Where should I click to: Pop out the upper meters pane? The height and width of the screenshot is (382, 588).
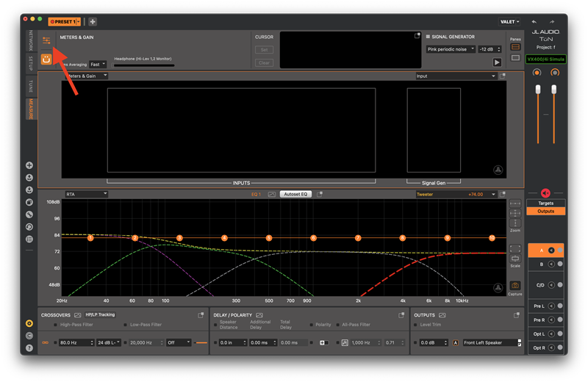tap(503, 76)
